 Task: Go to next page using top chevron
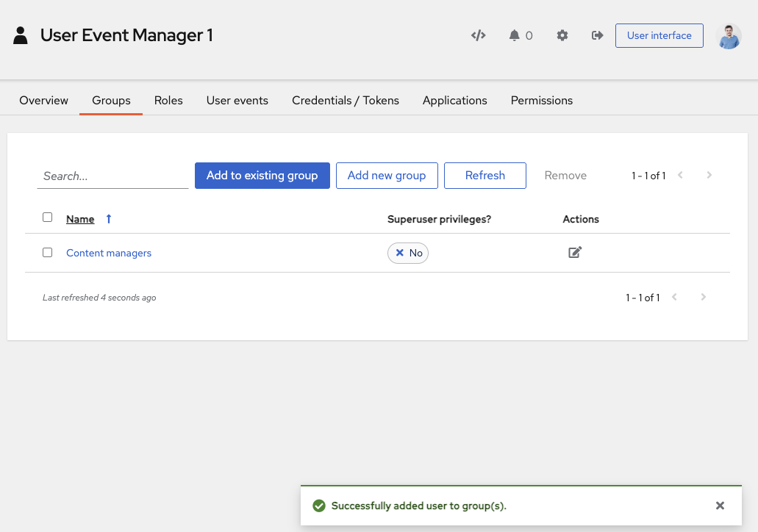pos(709,176)
